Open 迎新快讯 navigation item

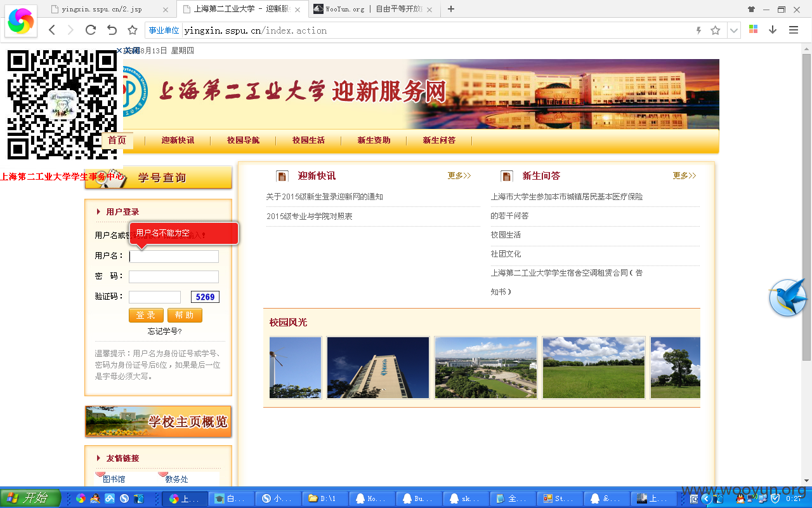178,140
